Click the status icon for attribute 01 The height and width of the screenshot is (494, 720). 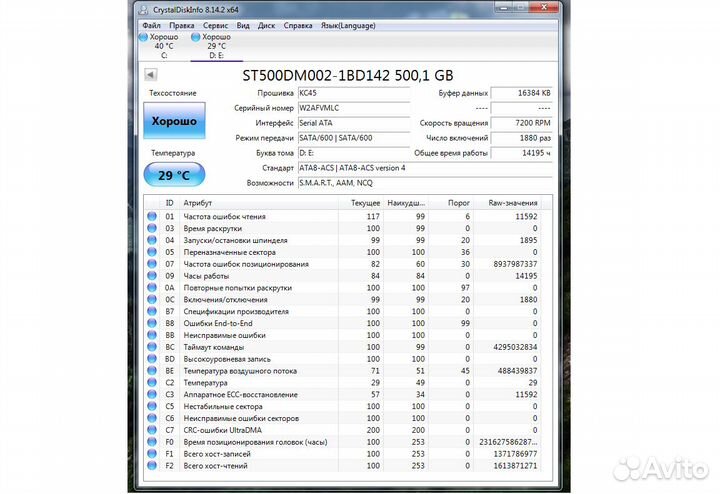152,216
